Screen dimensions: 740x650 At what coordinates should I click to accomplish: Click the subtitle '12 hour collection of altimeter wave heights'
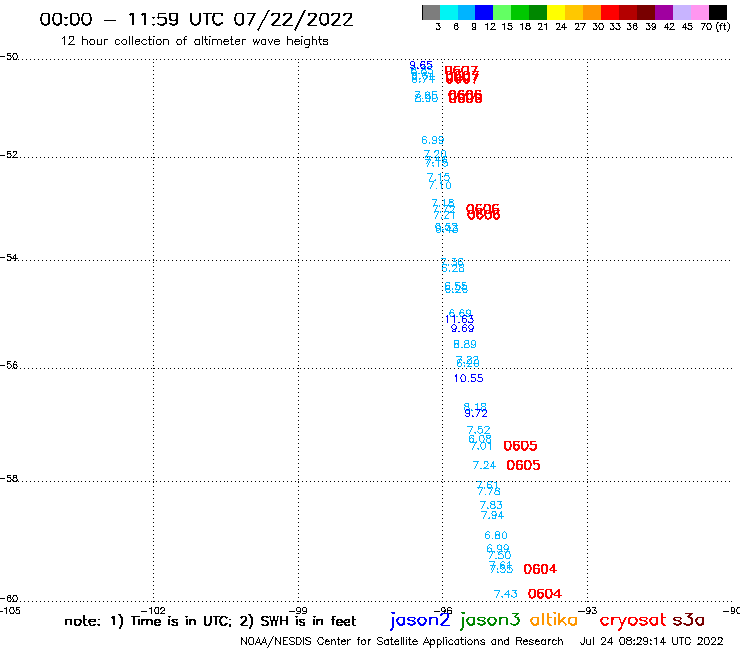(x=194, y=41)
